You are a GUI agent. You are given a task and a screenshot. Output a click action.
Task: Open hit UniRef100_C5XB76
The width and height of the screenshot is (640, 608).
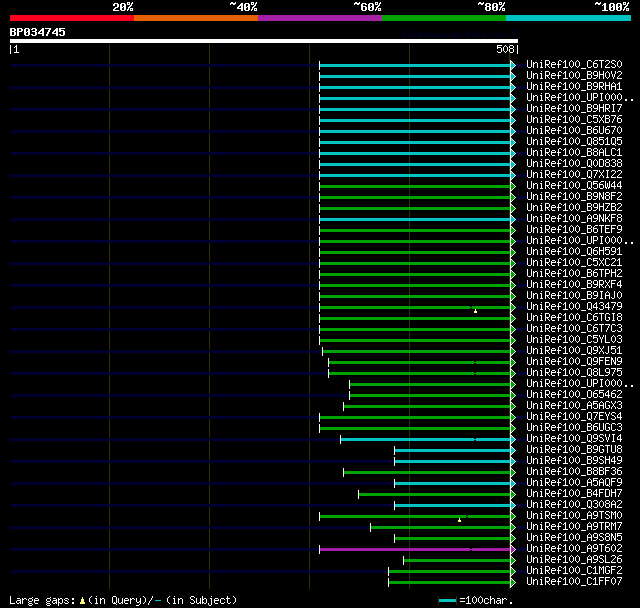click(574, 120)
